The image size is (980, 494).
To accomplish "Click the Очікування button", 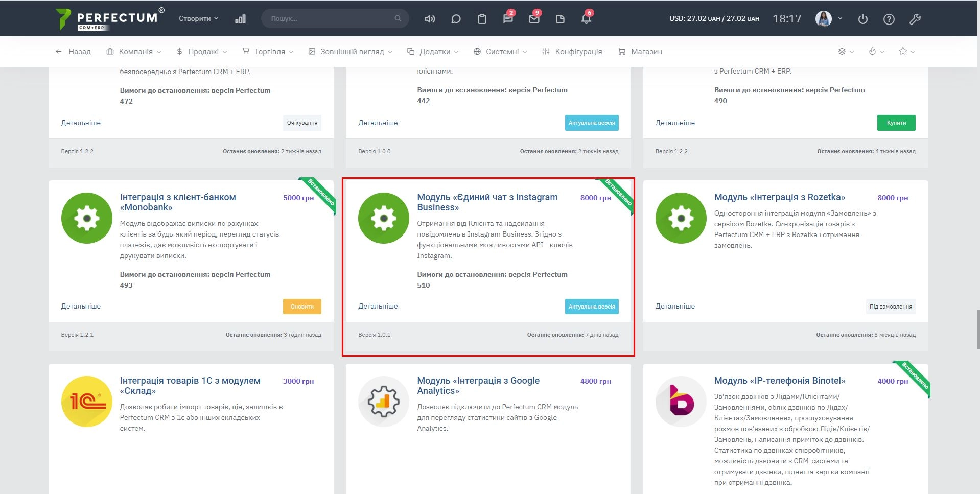I will point(302,123).
